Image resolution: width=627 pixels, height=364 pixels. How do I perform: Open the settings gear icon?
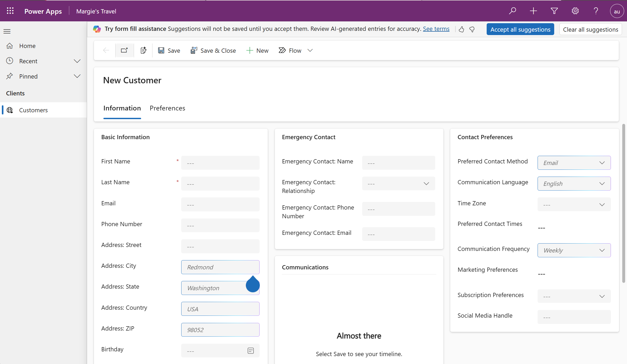coord(575,11)
